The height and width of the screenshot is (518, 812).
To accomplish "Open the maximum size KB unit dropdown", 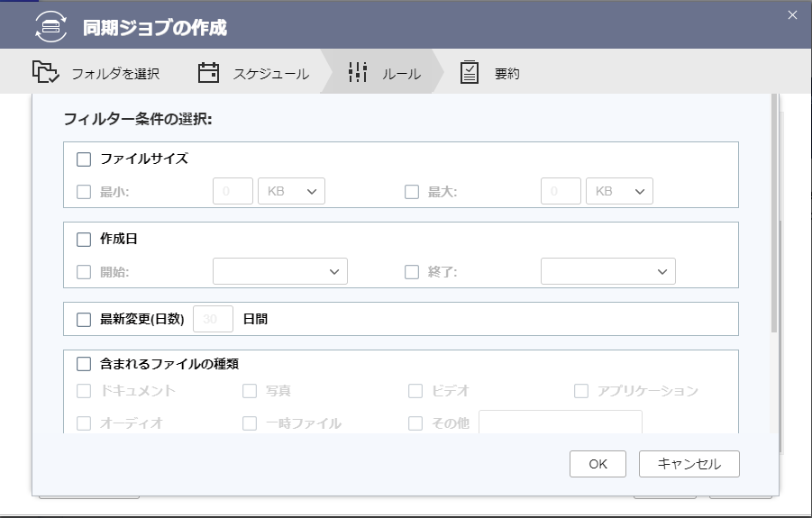I will tap(619, 192).
